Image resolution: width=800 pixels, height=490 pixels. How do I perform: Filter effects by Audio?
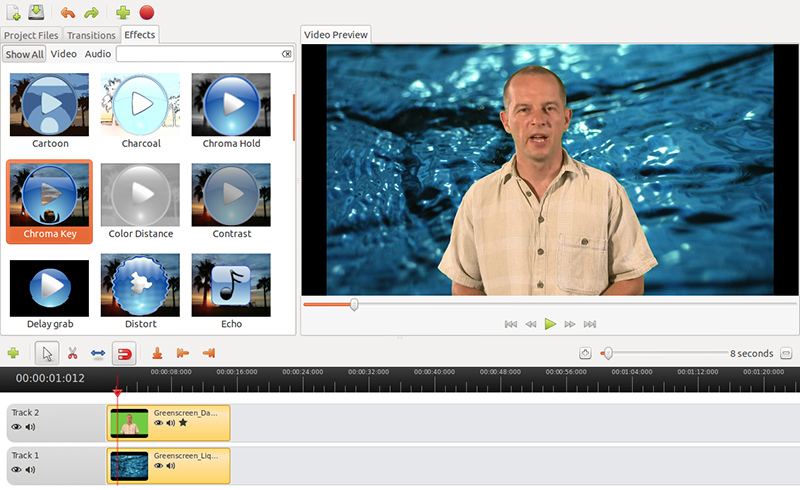point(97,54)
